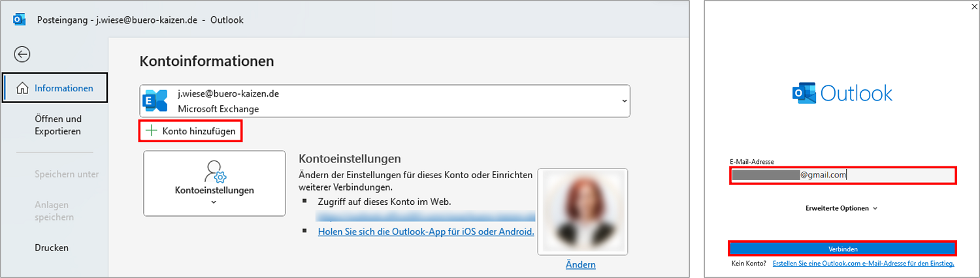Open the Outlook.com e-Mail-Adresse creation link
The height and width of the screenshot is (278, 980).
[863, 264]
